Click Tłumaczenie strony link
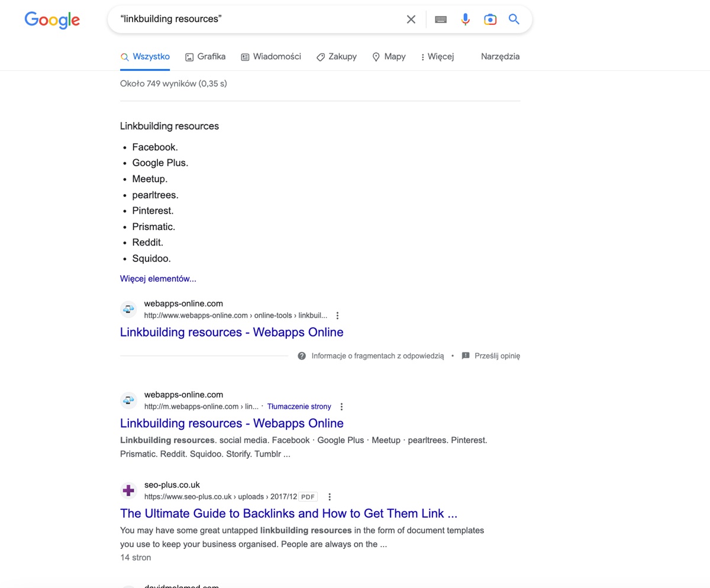The height and width of the screenshot is (588, 710). point(299,406)
